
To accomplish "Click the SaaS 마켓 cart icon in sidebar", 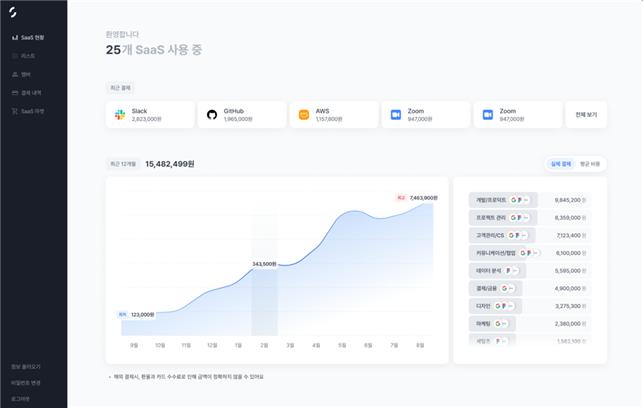I will [14, 111].
